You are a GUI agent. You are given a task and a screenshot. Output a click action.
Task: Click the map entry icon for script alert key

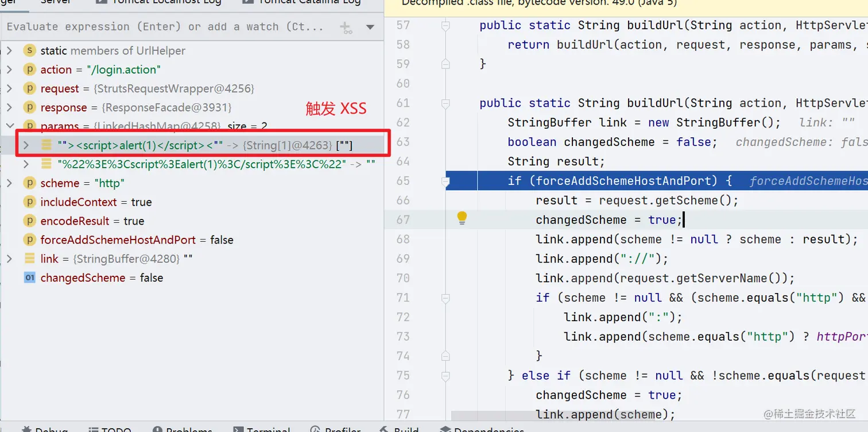[x=46, y=145]
